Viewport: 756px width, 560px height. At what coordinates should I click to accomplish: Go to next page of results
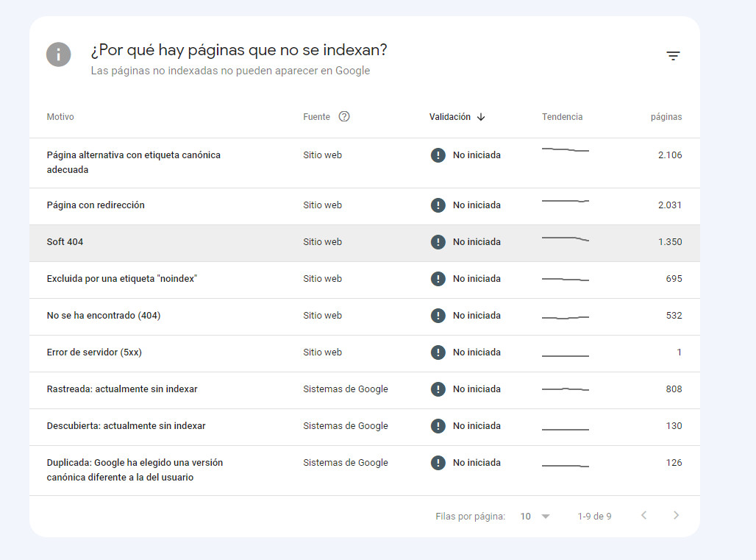(676, 515)
